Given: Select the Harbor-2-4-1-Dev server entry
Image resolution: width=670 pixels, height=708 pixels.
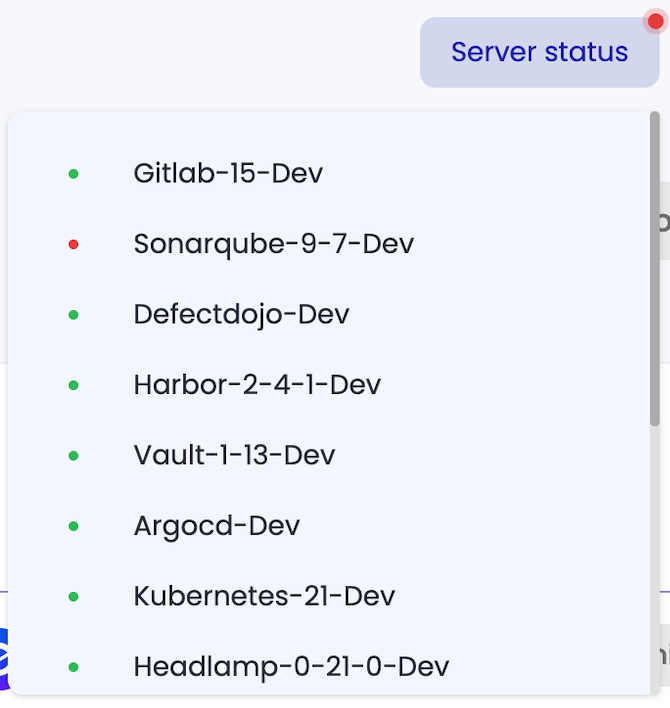Looking at the screenshot, I should pos(257,385).
